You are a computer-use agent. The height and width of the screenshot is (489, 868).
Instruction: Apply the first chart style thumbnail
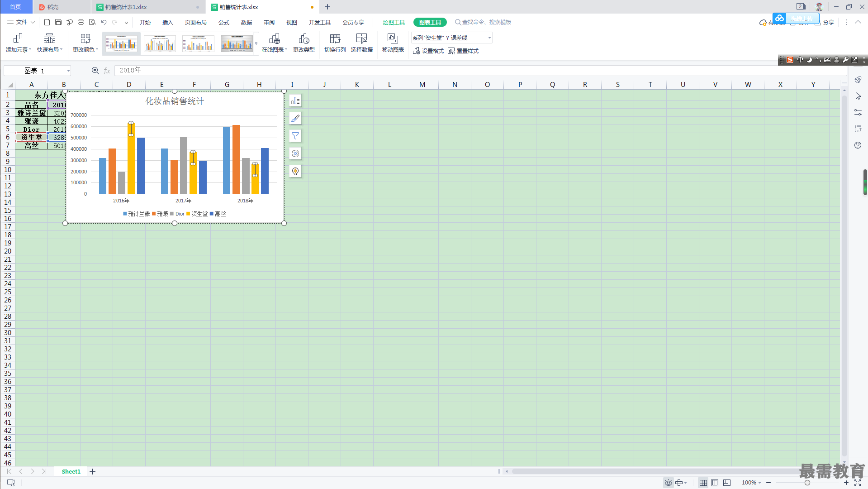tap(121, 43)
